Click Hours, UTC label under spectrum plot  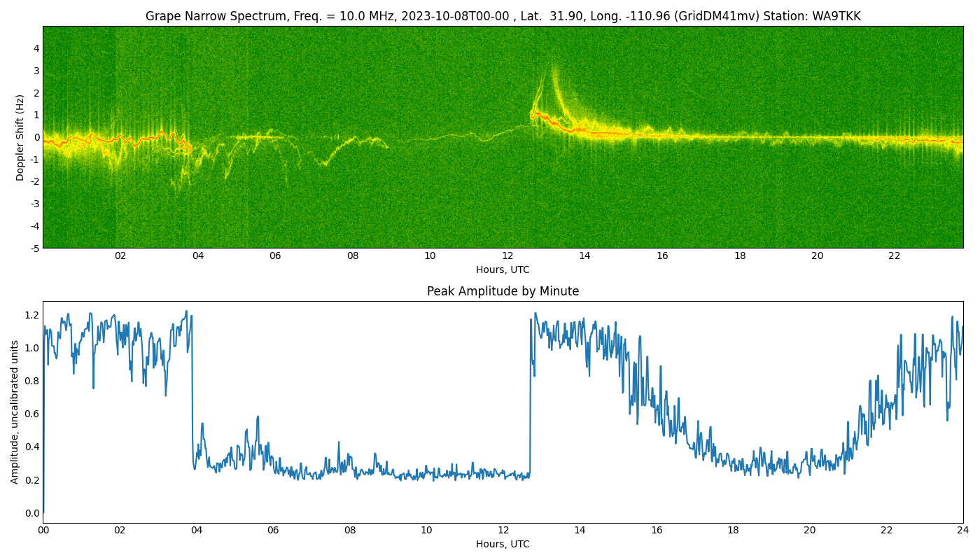click(503, 269)
